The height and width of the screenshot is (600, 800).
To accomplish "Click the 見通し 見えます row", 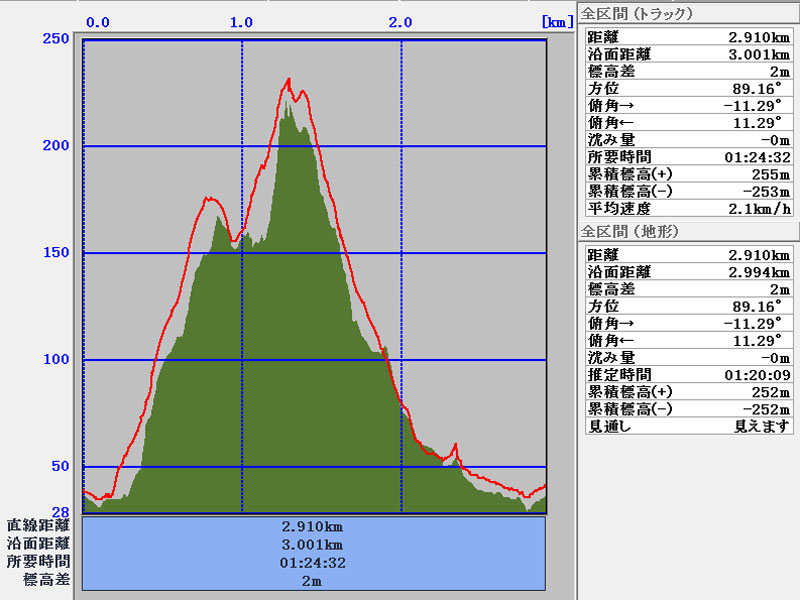I will tap(688, 426).
